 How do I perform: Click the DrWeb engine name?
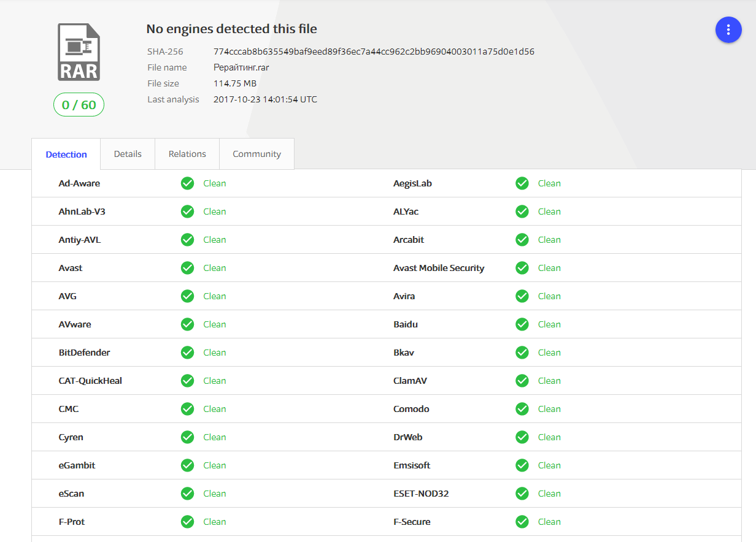coord(407,437)
